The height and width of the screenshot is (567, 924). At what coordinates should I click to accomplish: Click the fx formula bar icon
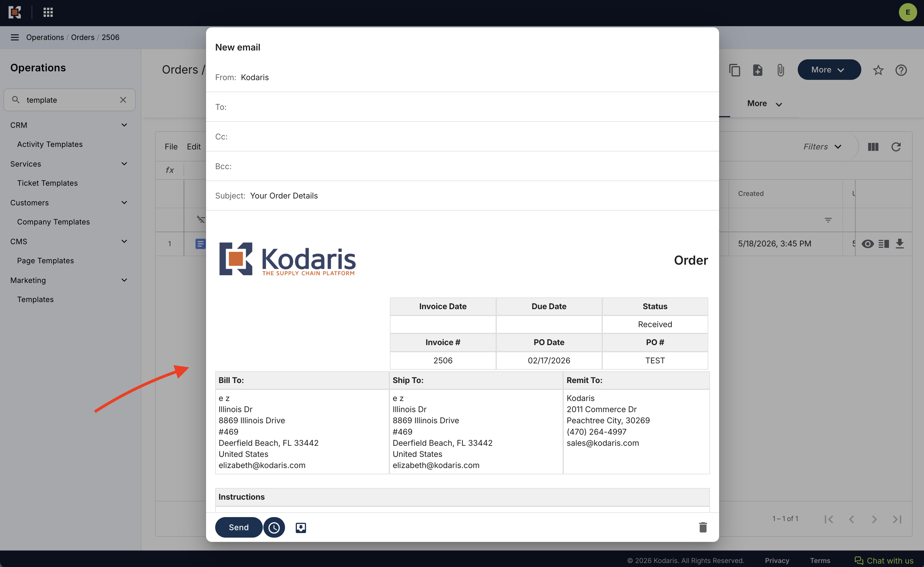(x=170, y=170)
